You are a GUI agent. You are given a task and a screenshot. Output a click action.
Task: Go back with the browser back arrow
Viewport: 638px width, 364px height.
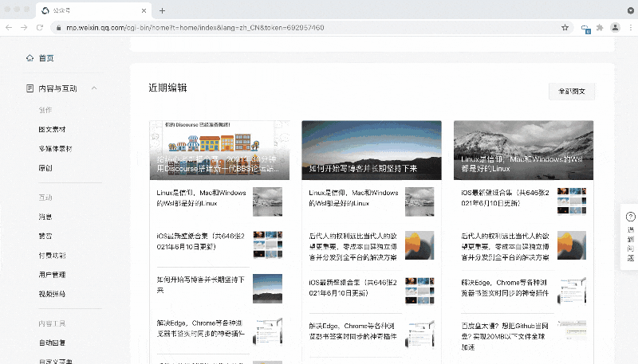pyautogui.click(x=9, y=27)
